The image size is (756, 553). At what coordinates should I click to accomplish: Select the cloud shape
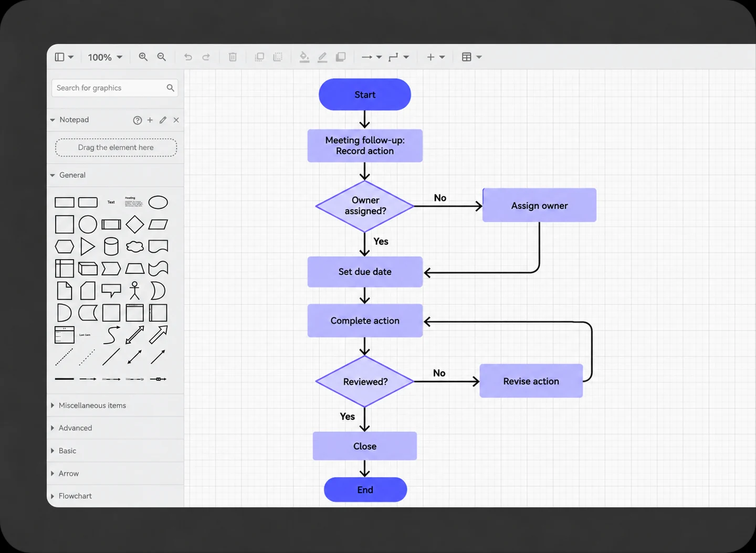click(x=135, y=247)
